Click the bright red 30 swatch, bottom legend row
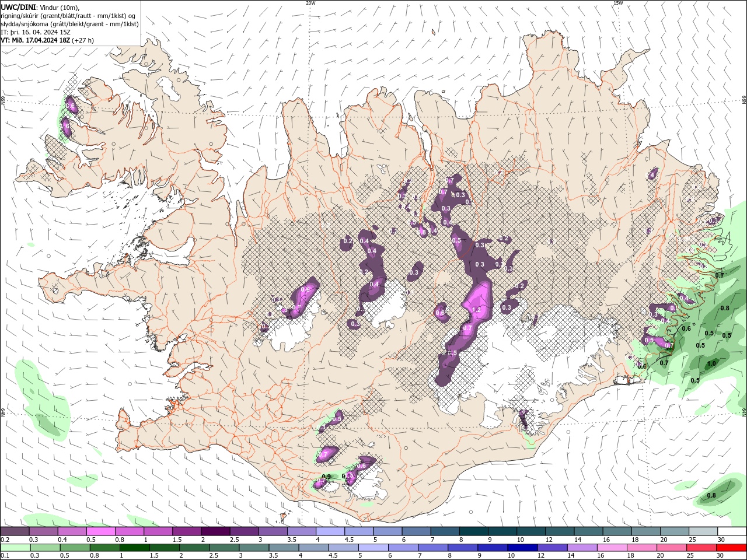This screenshot has width=747, height=560. point(731,548)
